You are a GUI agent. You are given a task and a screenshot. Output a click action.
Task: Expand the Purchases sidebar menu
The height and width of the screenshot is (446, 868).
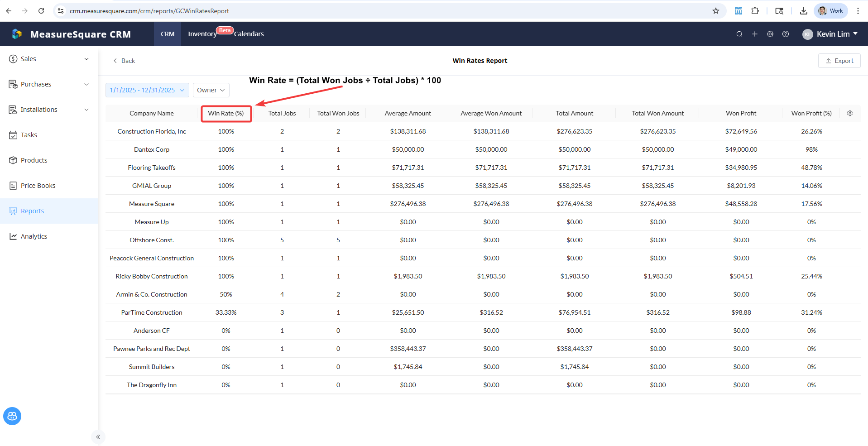[x=49, y=84]
